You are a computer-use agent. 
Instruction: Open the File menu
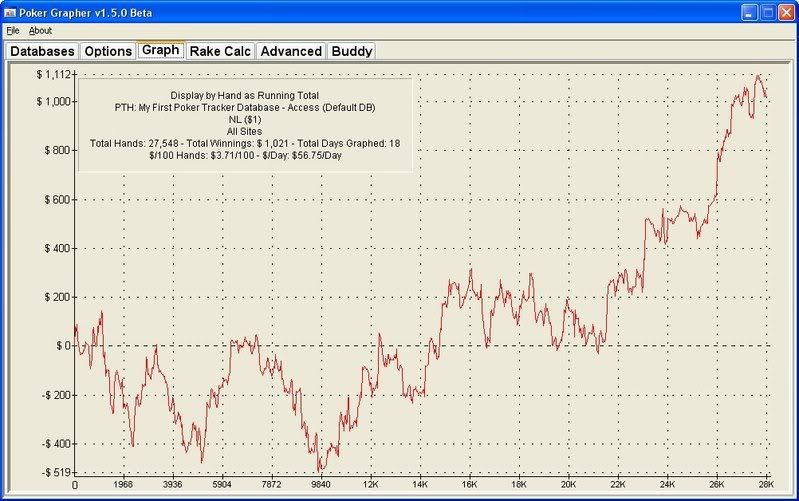(13, 31)
